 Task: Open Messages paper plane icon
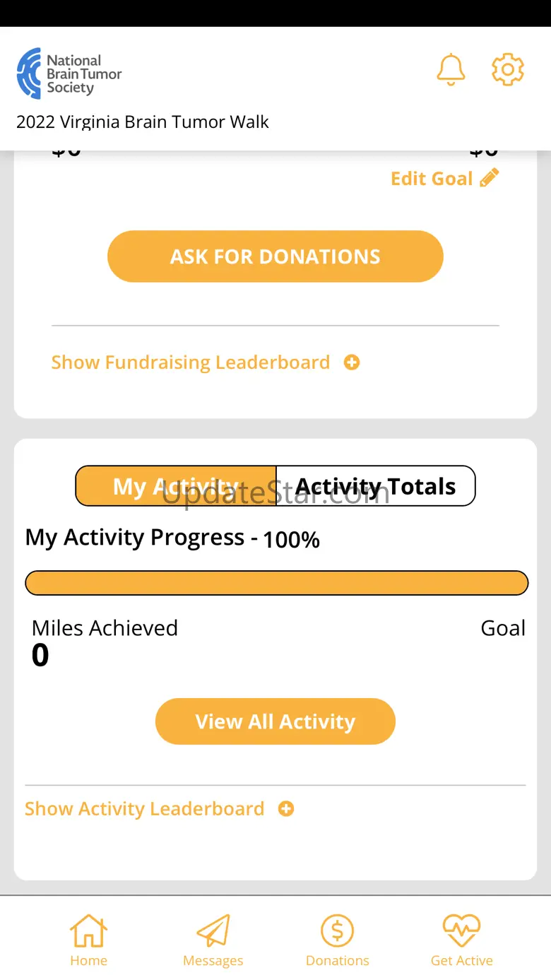pos(213,931)
